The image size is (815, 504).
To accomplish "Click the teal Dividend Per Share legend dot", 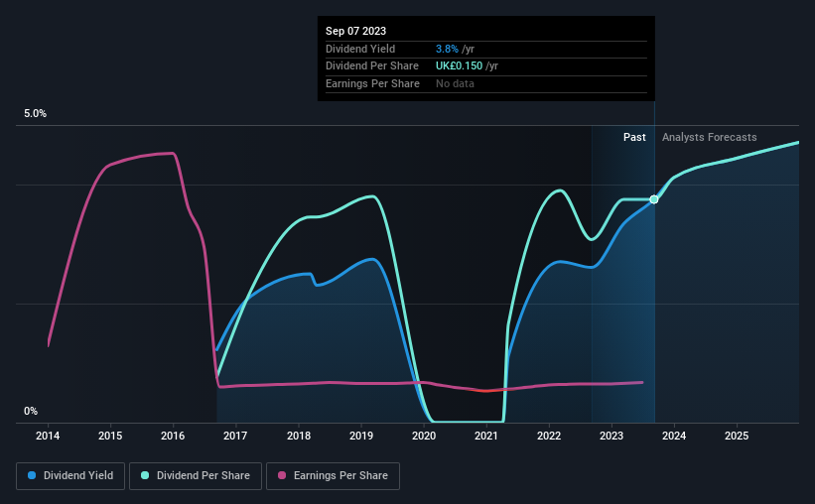I will pos(145,475).
